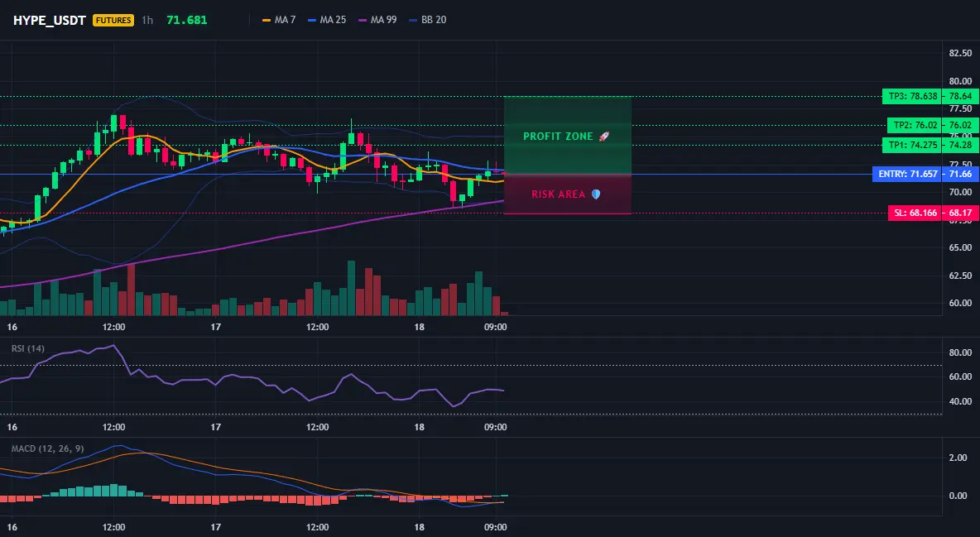Screen dimensions: 980x537
Task: Click the 60.00 value on main price axis
Action: (x=960, y=303)
